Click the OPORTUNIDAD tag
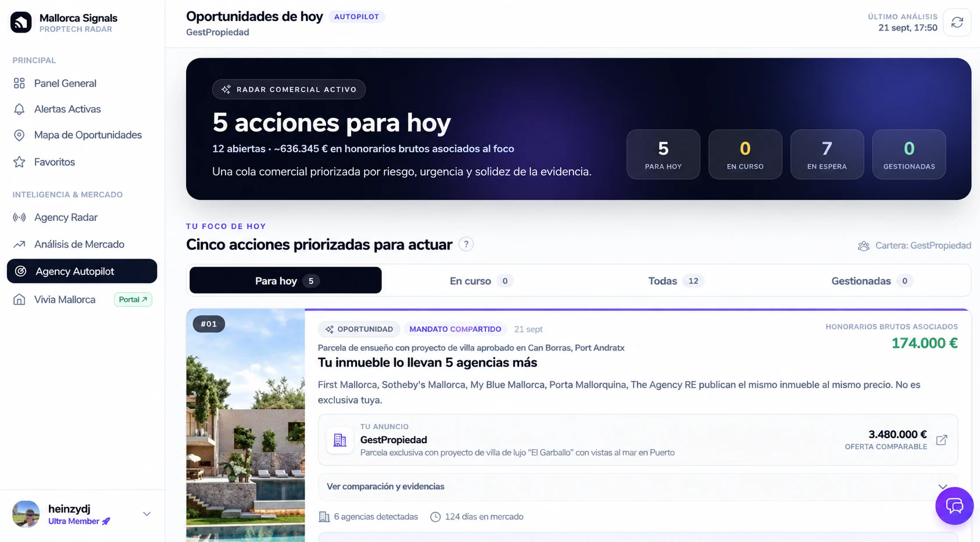Screen dimensions: 980x542 click(x=359, y=329)
